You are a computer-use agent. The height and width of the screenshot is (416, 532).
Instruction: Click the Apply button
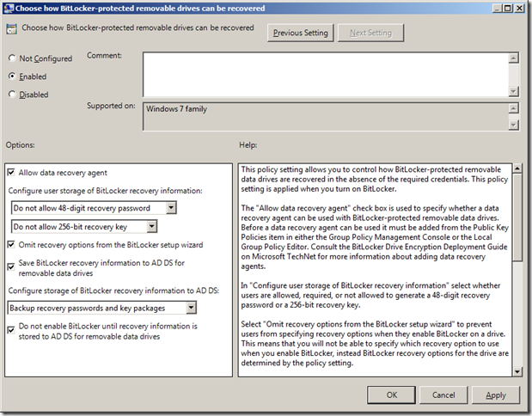point(495,395)
